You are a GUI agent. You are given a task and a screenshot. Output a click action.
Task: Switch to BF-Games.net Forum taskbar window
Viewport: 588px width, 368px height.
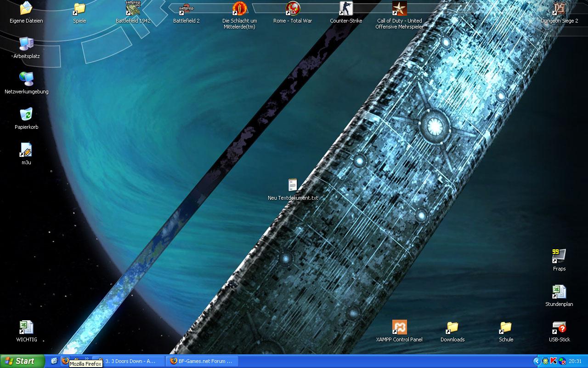pos(202,361)
